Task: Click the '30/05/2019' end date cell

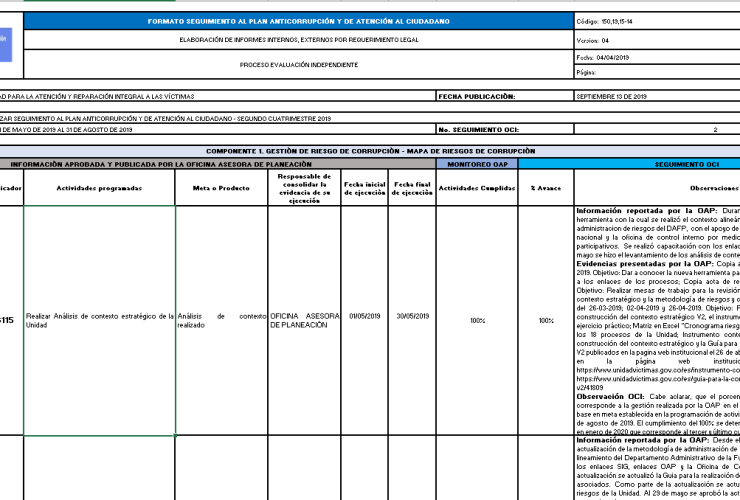Action: coord(412,320)
